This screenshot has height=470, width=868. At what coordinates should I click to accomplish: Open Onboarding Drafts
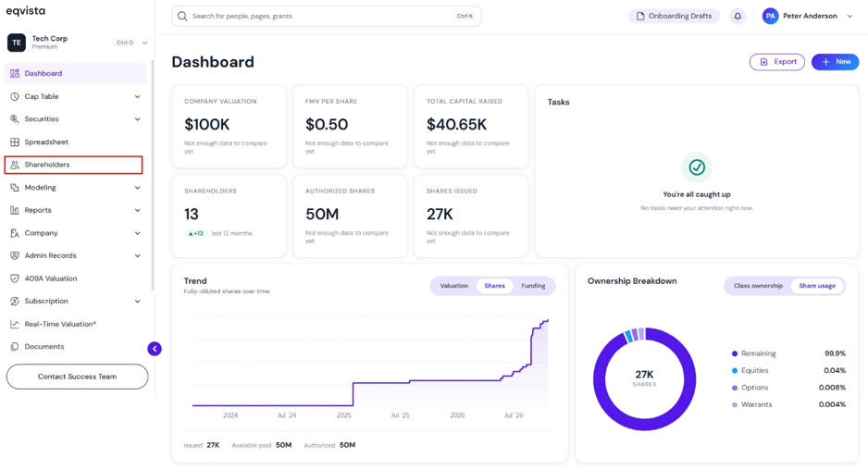pyautogui.click(x=674, y=16)
